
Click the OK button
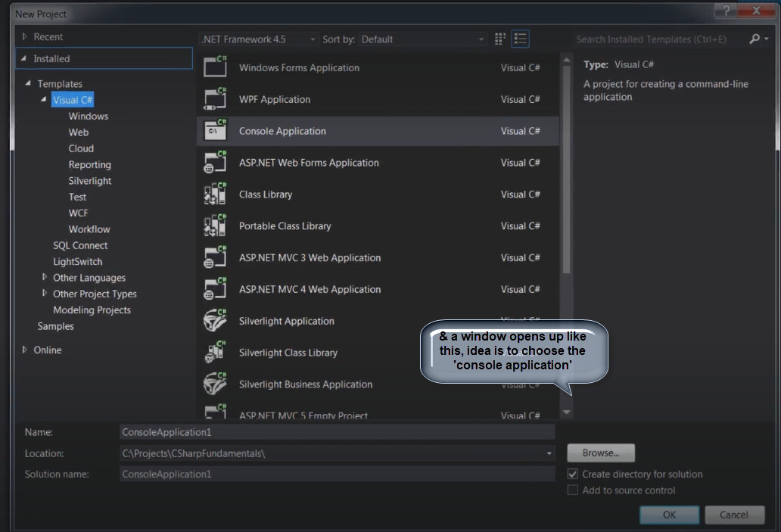pyautogui.click(x=669, y=515)
